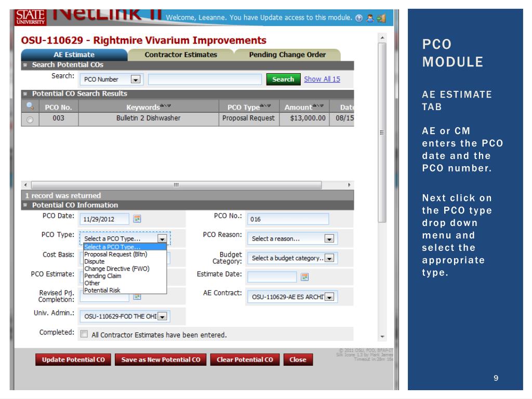Open the PCO Number search dropdown
Viewport: 532px width, 399px height.
point(136,79)
